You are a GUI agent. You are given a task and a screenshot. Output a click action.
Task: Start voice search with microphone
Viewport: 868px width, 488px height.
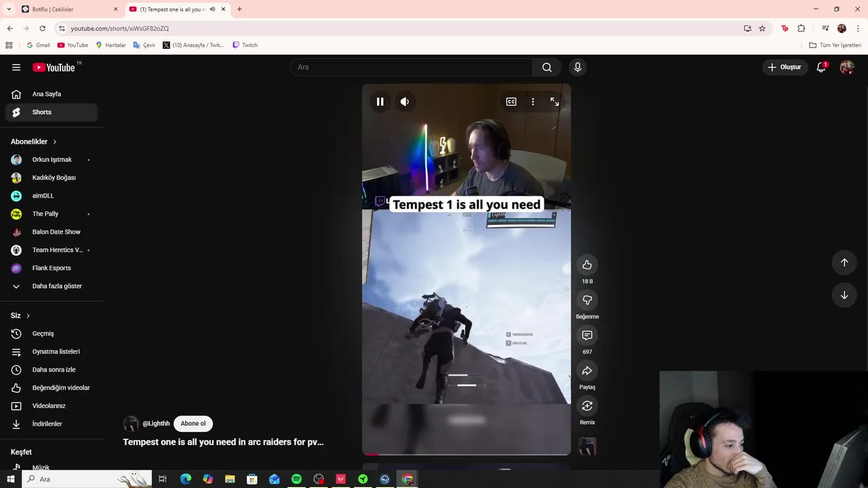578,67
